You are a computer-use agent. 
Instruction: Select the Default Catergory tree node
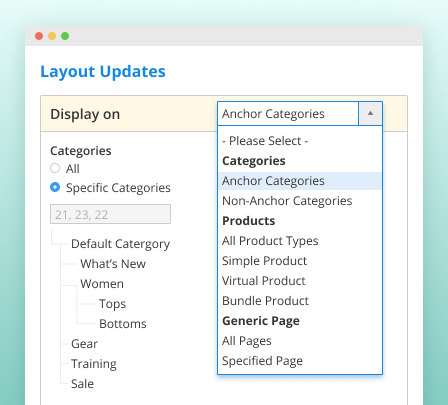point(120,244)
